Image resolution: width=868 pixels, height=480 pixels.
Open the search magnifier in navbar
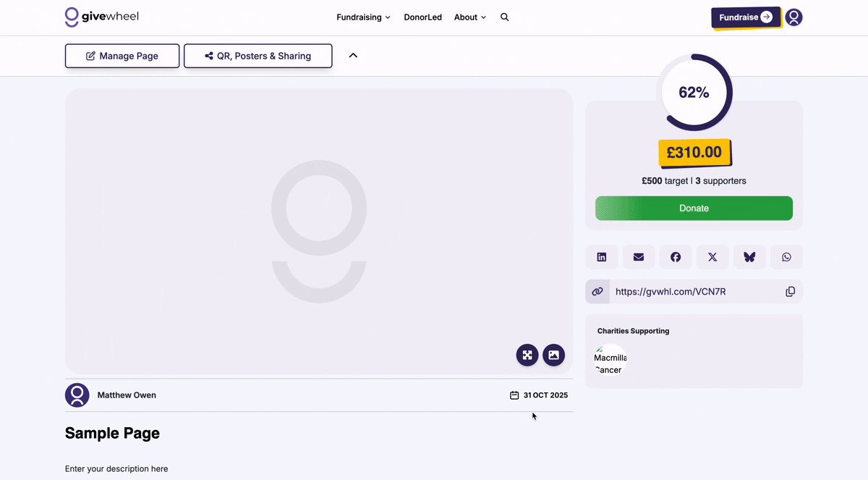click(x=505, y=17)
